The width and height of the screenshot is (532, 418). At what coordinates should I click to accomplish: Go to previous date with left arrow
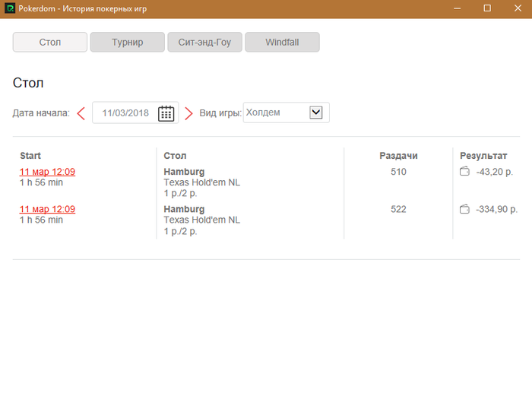click(x=81, y=113)
